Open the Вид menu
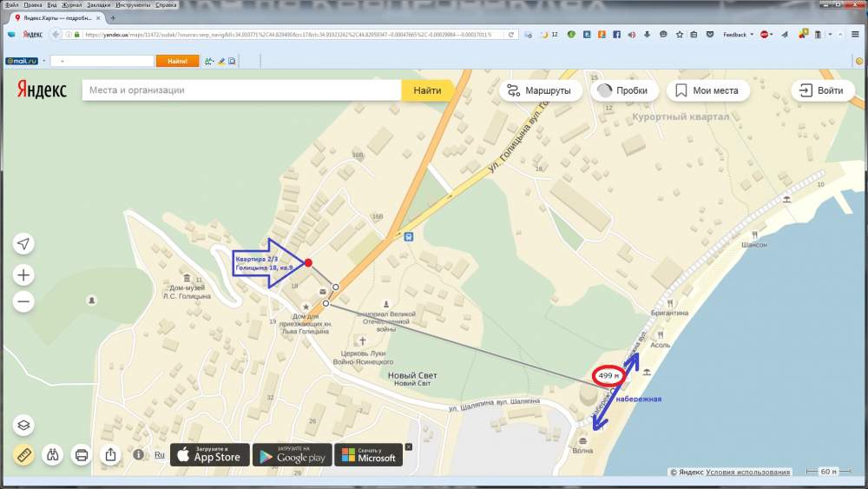This screenshot has height=489, width=868. [52, 4]
